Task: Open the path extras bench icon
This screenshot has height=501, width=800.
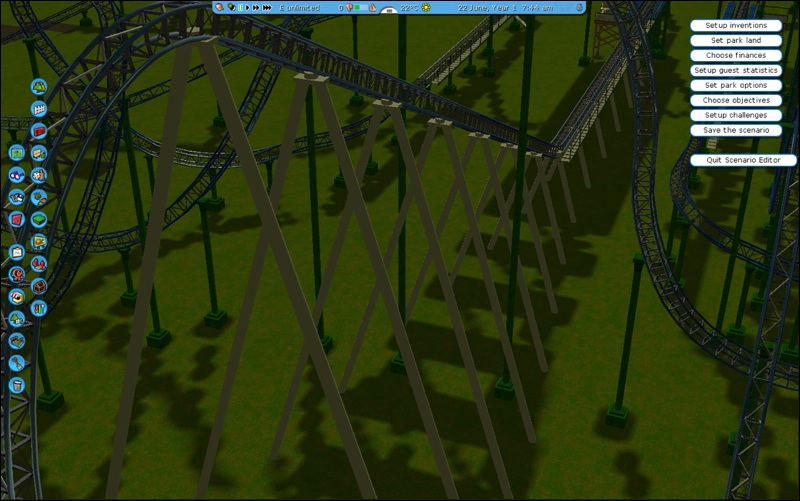Action: coord(39,153)
